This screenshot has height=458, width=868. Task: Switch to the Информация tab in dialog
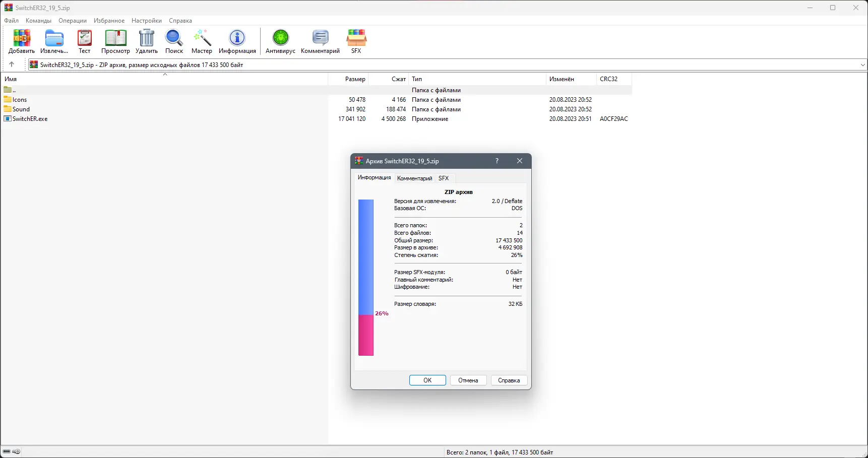point(375,177)
